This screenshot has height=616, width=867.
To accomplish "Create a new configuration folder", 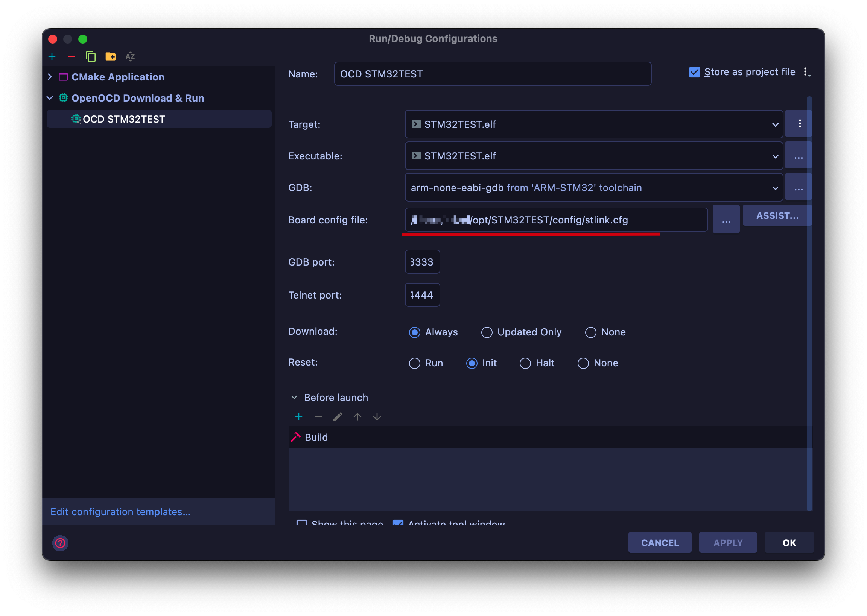I will pyautogui.click(x=110, y=56).
